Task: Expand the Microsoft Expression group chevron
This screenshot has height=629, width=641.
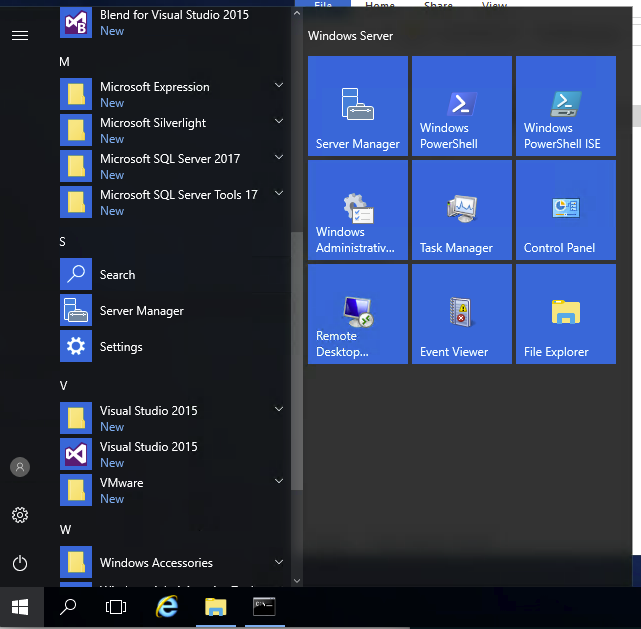Action: click(x=279, y=85)
